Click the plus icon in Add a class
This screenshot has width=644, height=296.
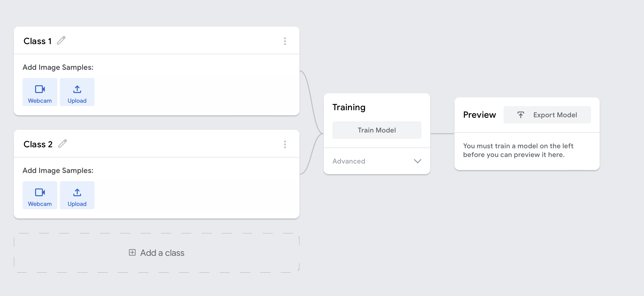click(132, 252)
